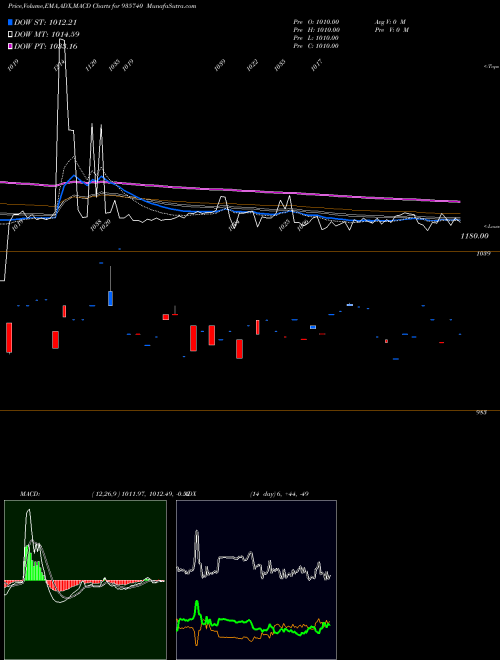
Task: Select the DOW ST: 1012.21 label
Action: [x=45, y=22]
